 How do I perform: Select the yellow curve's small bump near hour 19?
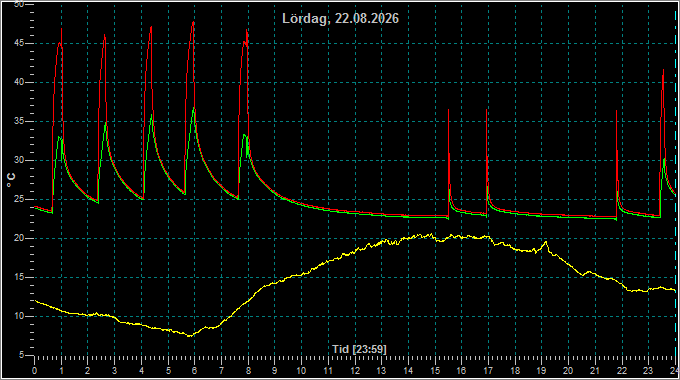pyautogui.click(x=546, y=242)
